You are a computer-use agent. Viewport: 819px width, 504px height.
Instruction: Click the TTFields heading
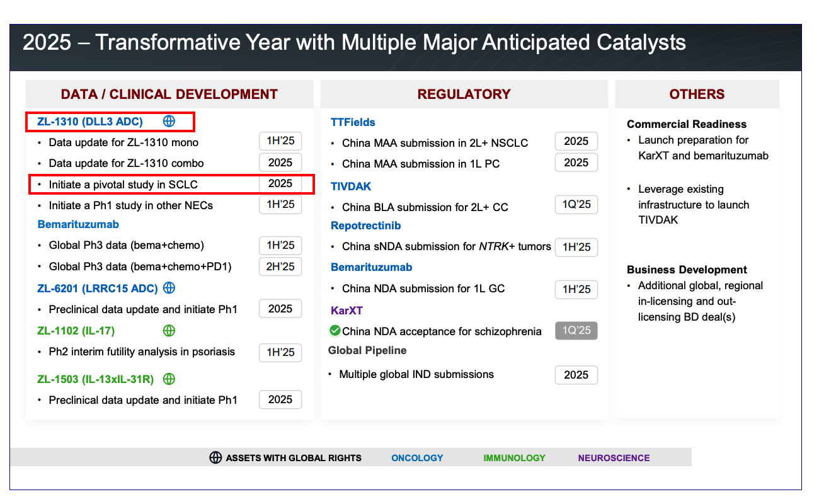pos(353,122)
